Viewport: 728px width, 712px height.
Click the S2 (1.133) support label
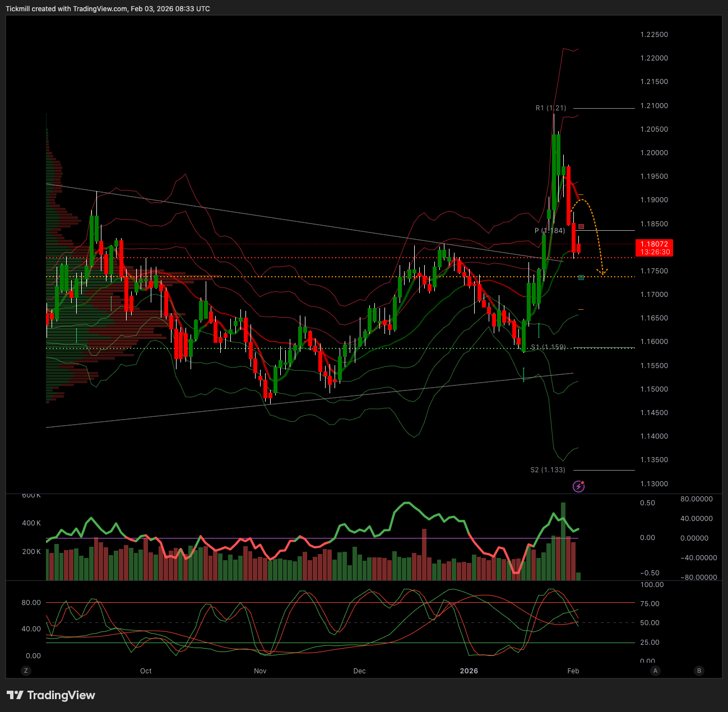click(548, 470)
